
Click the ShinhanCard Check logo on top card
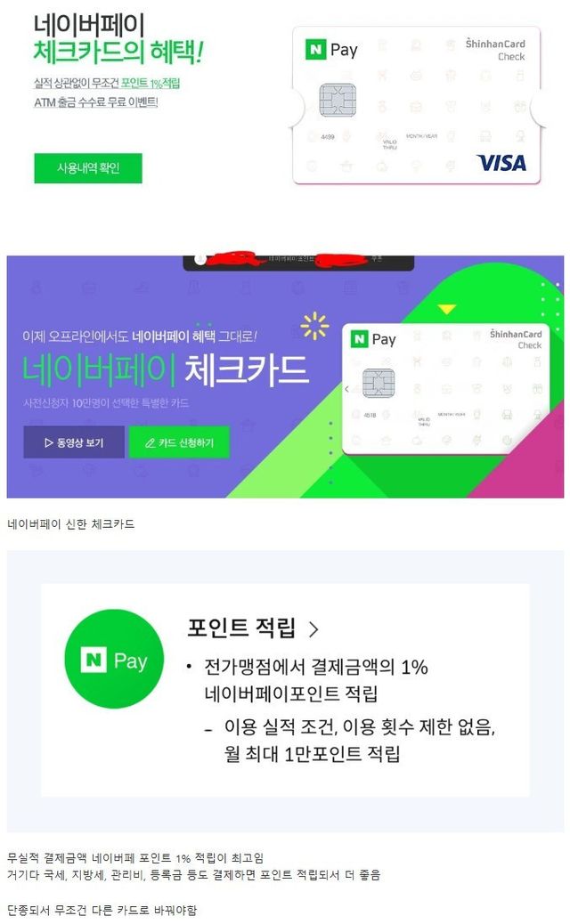[495, 50]
